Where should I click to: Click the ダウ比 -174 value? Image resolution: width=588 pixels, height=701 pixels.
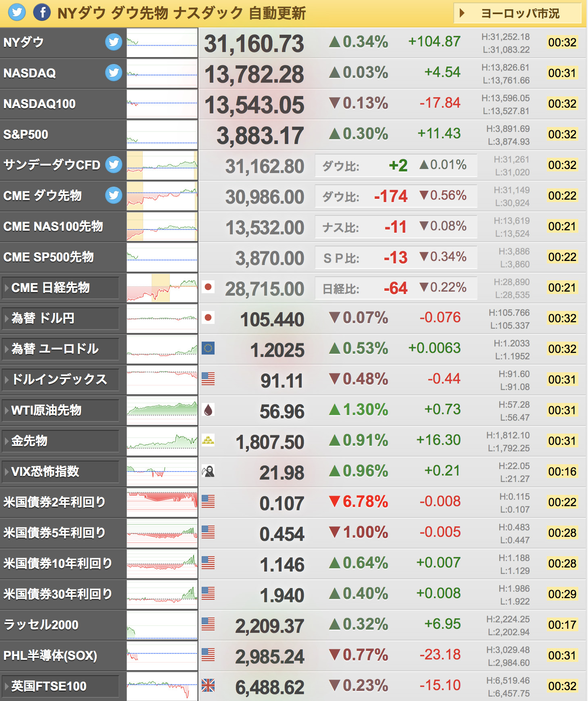click(391, 196)
